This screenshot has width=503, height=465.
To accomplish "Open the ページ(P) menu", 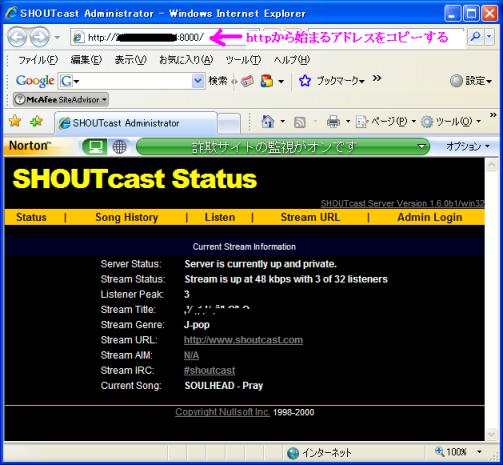I will (385, 122).
